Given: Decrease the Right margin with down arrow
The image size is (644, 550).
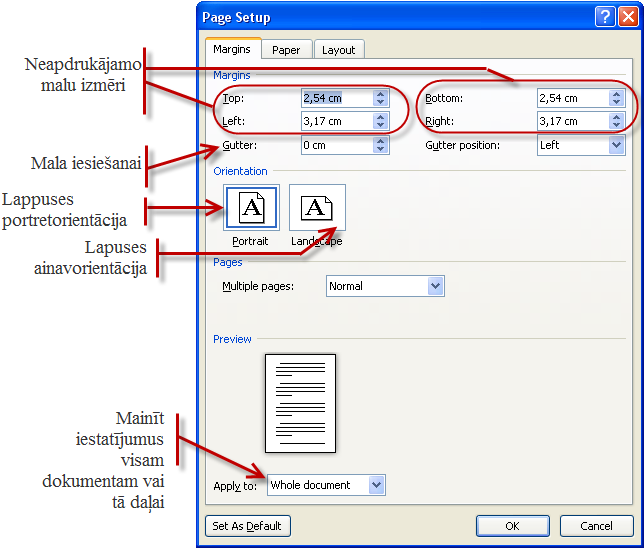Looking at the screenshot, I should point(617,126).
